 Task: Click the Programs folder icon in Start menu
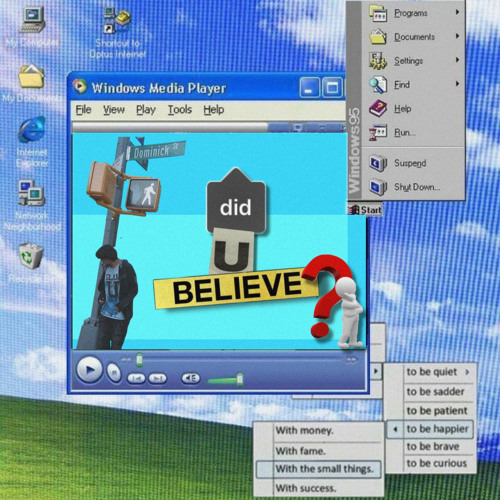pos(378,13)
